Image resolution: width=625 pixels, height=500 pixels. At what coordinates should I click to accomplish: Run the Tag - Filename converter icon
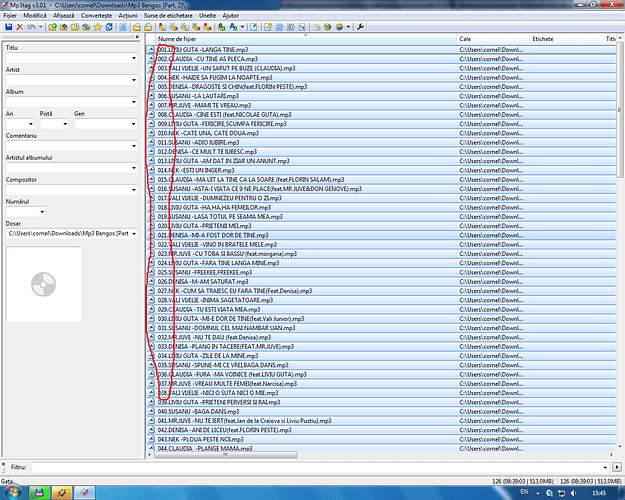162,27
